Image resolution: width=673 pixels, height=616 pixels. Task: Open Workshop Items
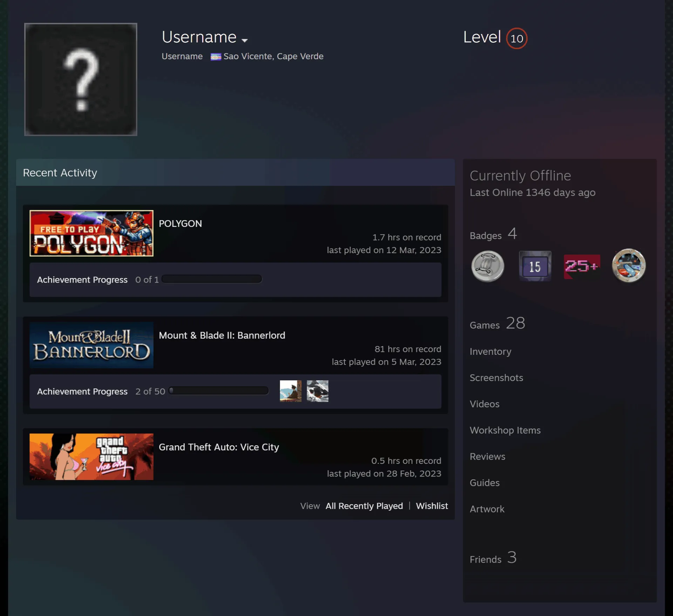[x=505, y=430]
